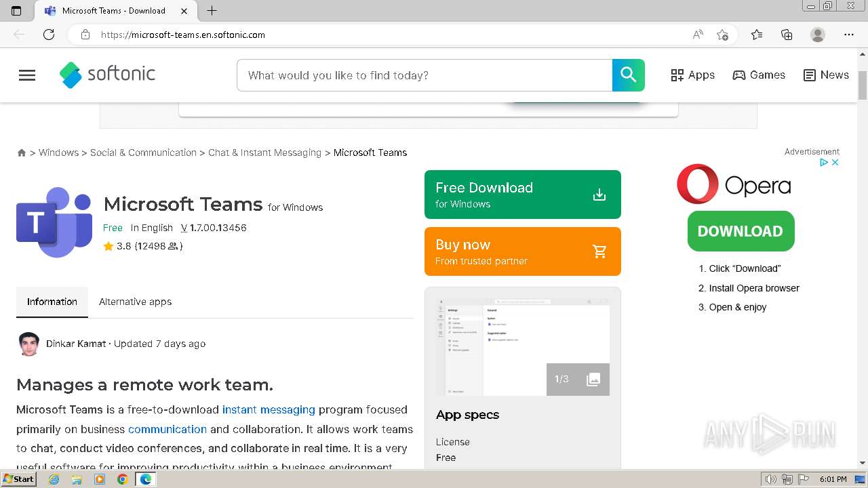
Task: Open Social & Communication breadcrumb
Action: 143,152
